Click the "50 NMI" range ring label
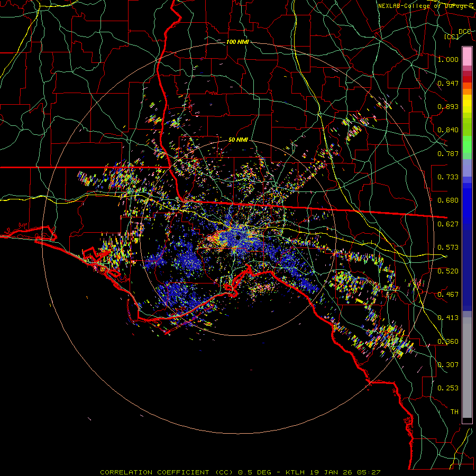The image size is (476, 476). [238, 140]
